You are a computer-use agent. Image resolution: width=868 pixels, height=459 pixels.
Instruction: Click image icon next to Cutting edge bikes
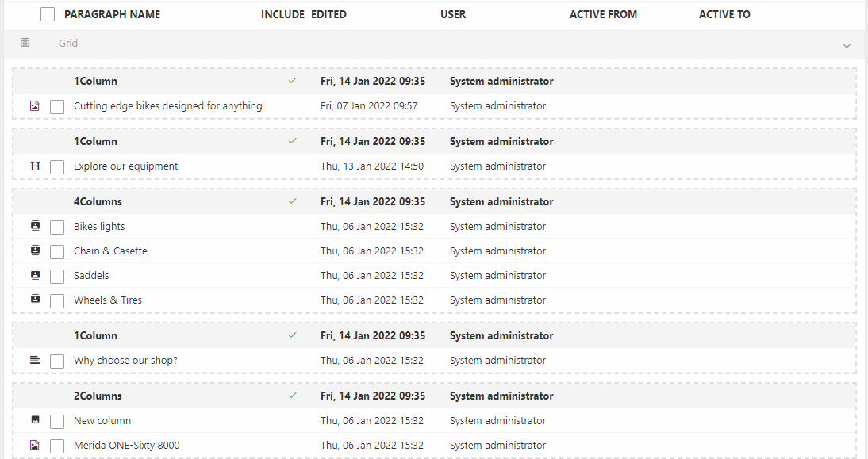[35, 105]
